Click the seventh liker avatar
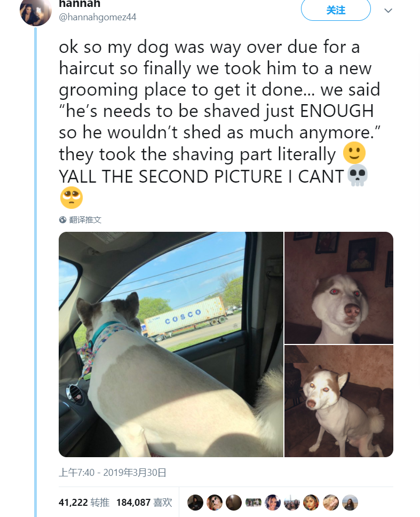Image resolution: width=420 pixels, height=517 pixels. [x=311, y=503]
